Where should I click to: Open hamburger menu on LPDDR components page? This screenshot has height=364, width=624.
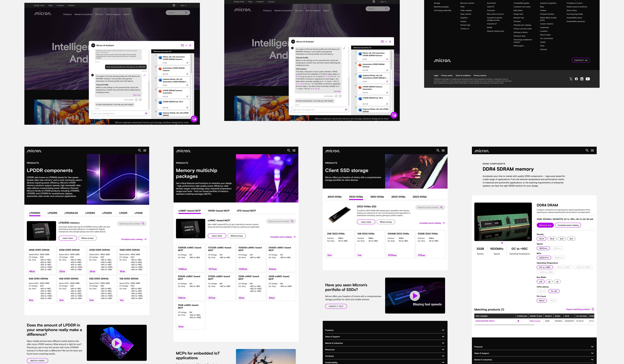coord(145,150)
